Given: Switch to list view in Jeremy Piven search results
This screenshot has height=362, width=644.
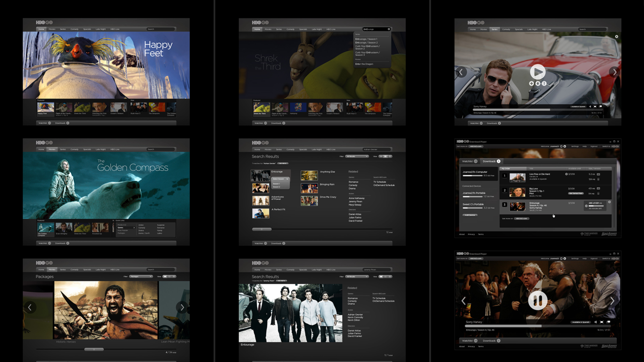Looking at the screenshot, I should (390, 277).
